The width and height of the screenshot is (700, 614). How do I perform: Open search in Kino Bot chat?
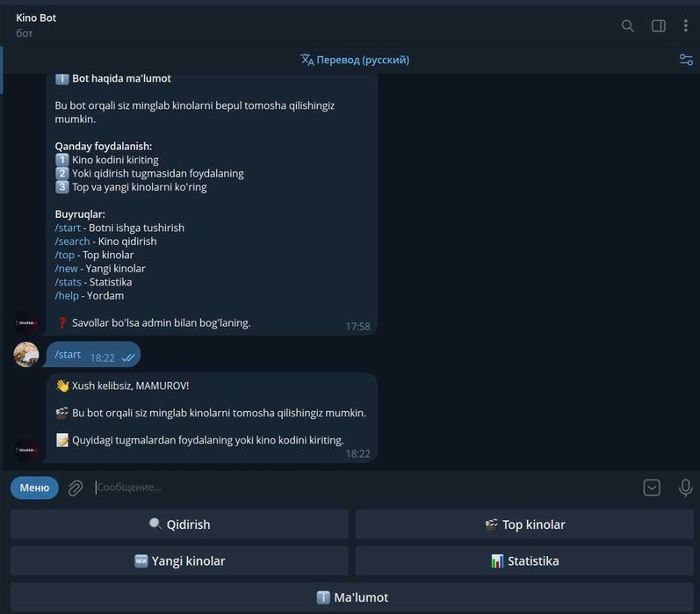627,25
